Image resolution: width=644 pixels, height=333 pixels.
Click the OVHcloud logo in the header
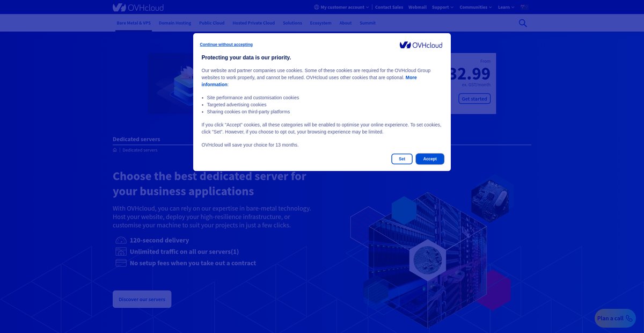[138, 8]
